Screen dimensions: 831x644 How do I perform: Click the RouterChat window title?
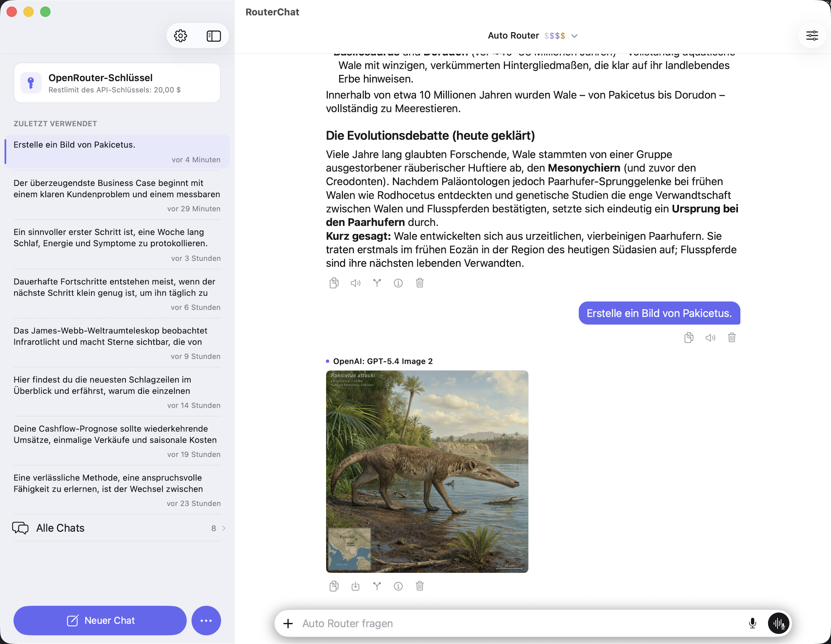272,12
